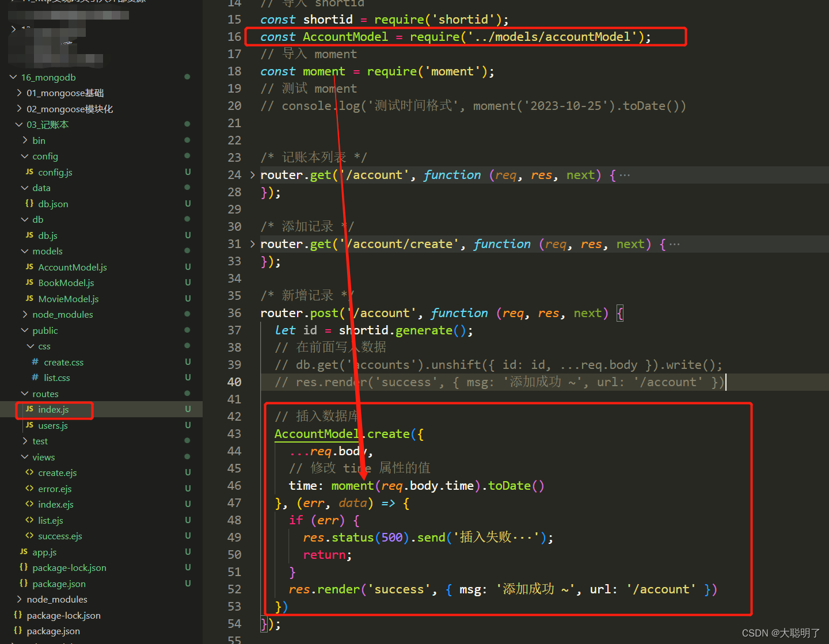Collapse the config folder
The height and width of the screenshot is (644, 829).
click(x=25, y=156)
